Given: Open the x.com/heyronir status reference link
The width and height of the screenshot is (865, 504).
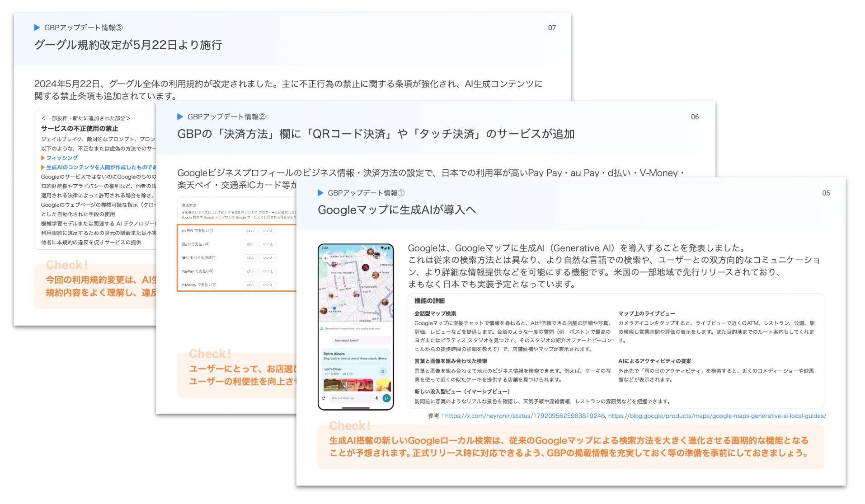Looking at the screenshot, I should [x=525, y=416].
